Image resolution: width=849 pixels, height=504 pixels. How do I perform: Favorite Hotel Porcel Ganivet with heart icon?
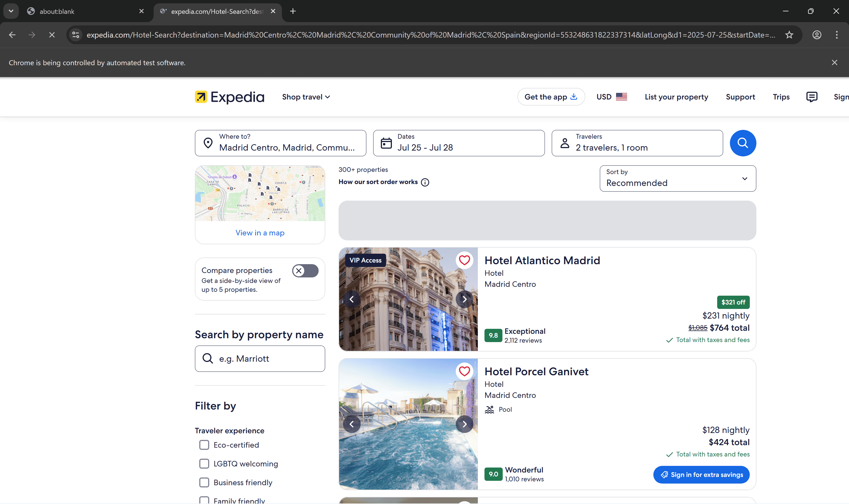coord(464,371)
